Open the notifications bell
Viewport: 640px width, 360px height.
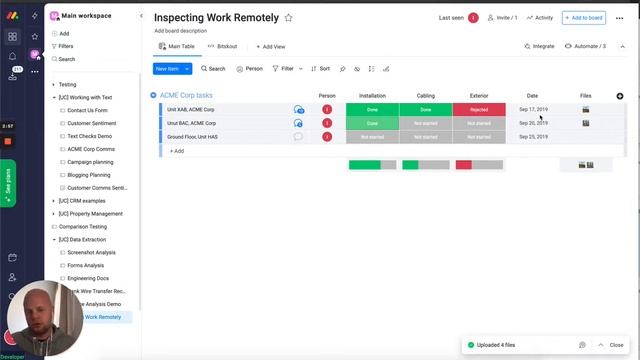[x=12, y=56]
